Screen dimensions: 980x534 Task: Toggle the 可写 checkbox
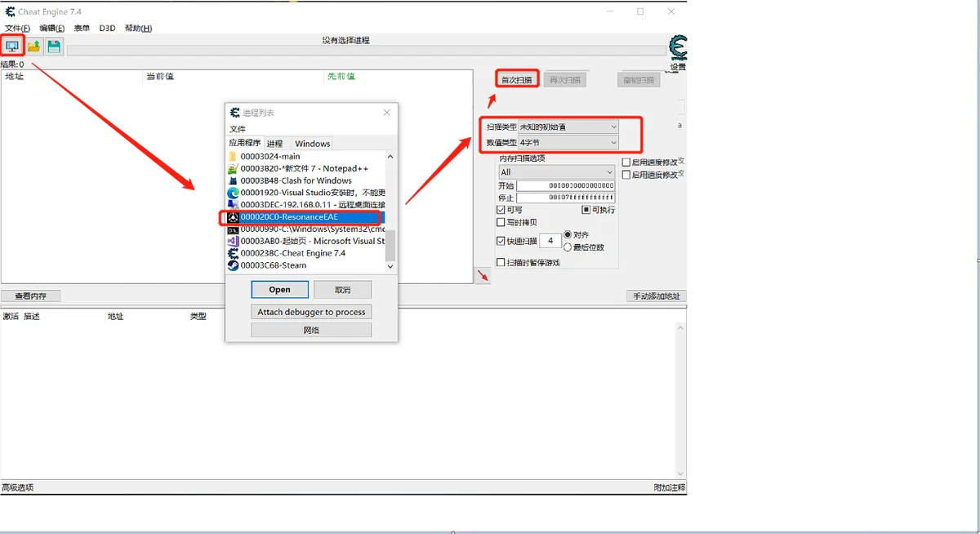tap(501, 210)
